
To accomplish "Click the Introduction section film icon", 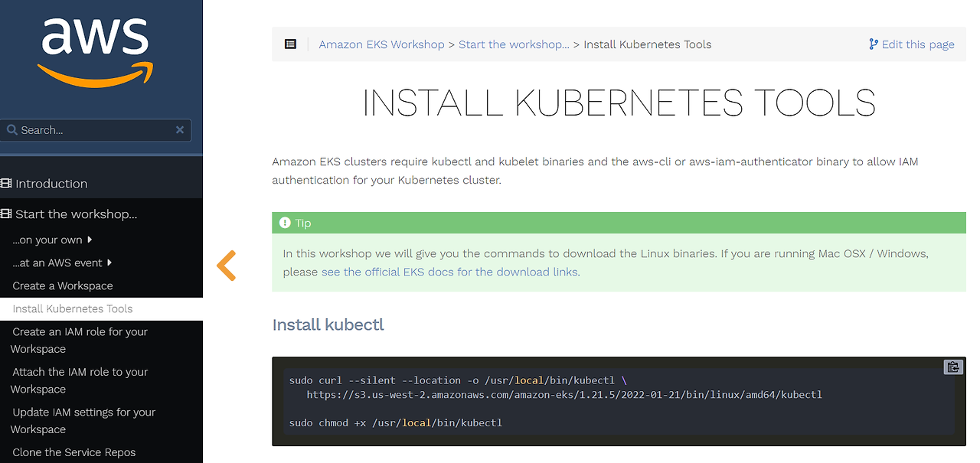I will click(7, 184).
